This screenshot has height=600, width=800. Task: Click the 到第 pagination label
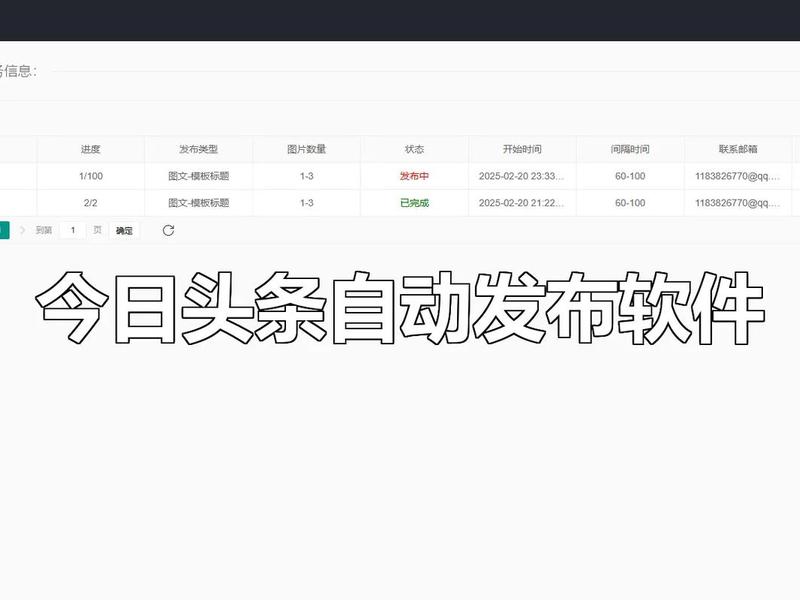(x=44, y=230)
